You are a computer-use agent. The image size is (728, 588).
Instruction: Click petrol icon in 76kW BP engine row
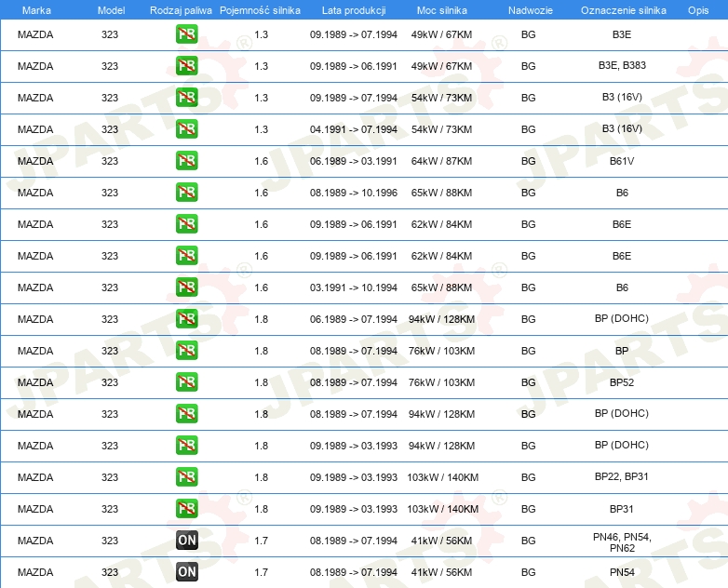click(x=186, y=351)
